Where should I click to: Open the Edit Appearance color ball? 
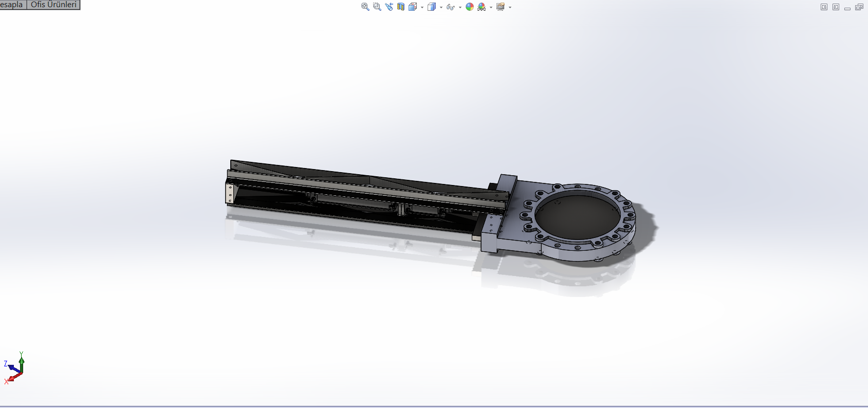[470, 7]
